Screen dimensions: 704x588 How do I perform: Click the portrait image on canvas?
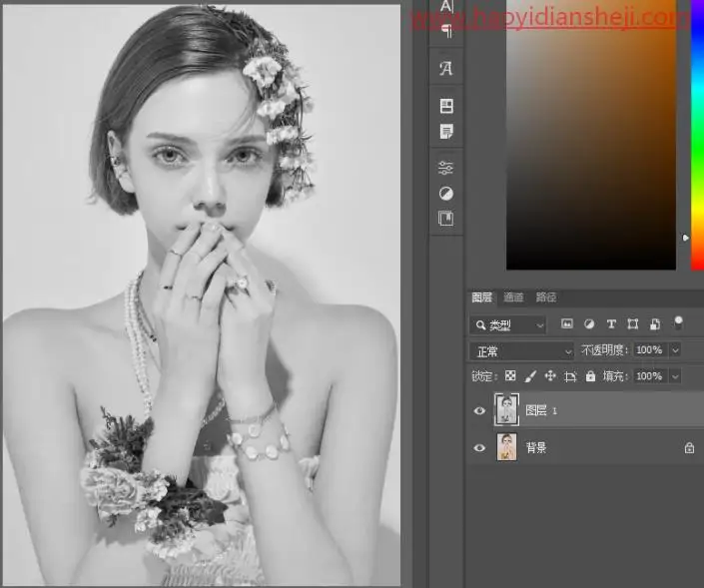202,294
